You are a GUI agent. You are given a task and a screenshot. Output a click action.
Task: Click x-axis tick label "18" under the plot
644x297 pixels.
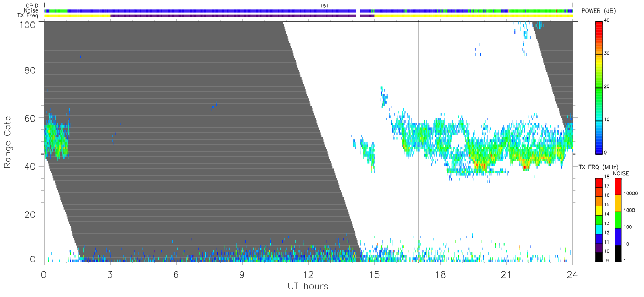(x=440, y=274)
